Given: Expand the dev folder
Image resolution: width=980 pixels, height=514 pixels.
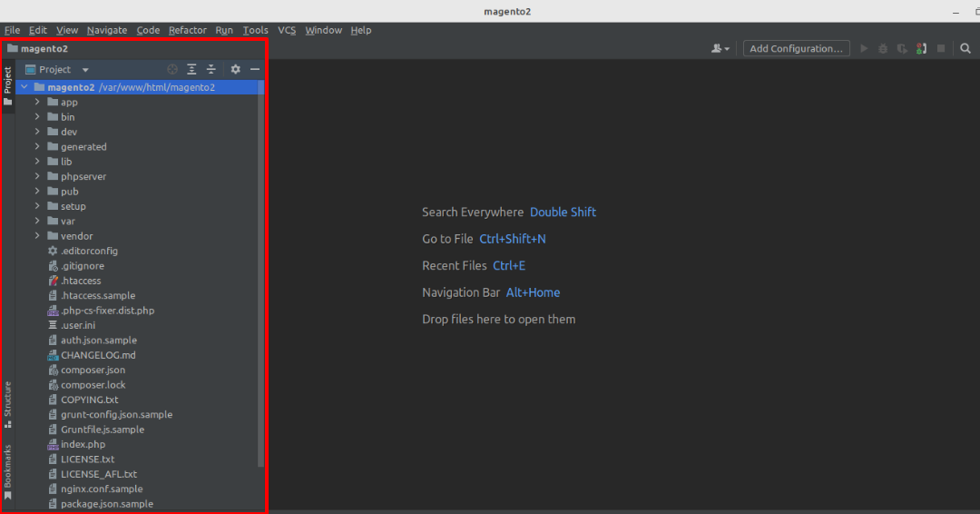Looking at the screenshot, I should point(37,132).
